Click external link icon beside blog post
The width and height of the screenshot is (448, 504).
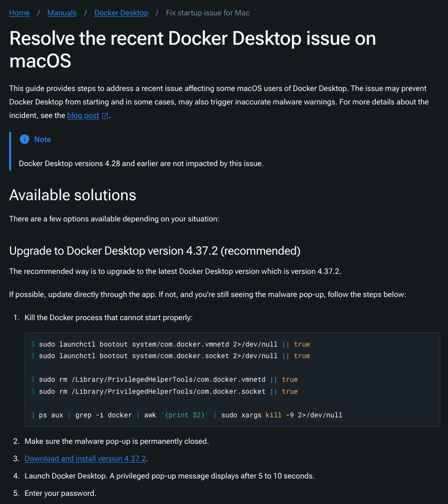tap(105, 116)
